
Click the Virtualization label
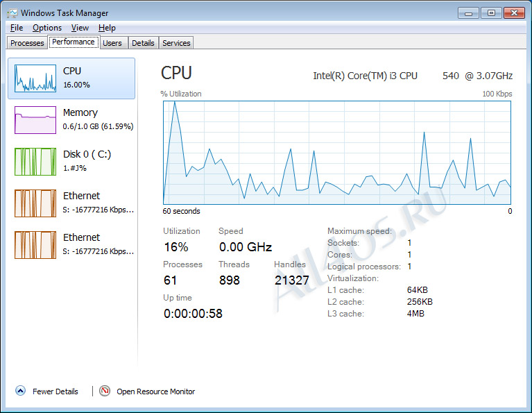353,278
